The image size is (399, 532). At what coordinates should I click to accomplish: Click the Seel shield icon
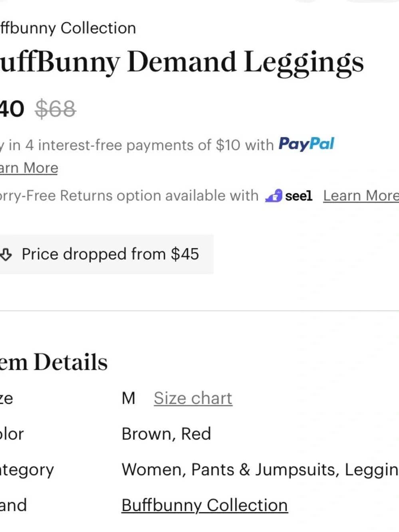tap(274, 196)
